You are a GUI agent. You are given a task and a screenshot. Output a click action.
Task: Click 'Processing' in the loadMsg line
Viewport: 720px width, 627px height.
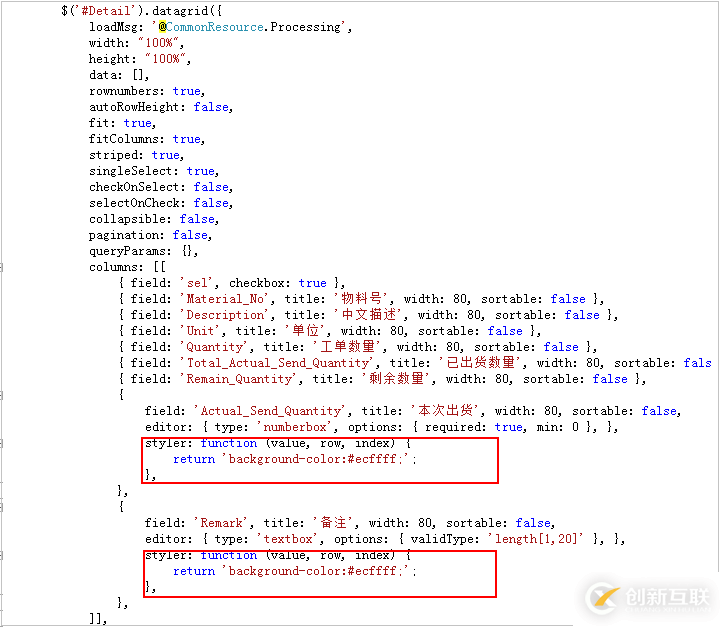point(305,27)
